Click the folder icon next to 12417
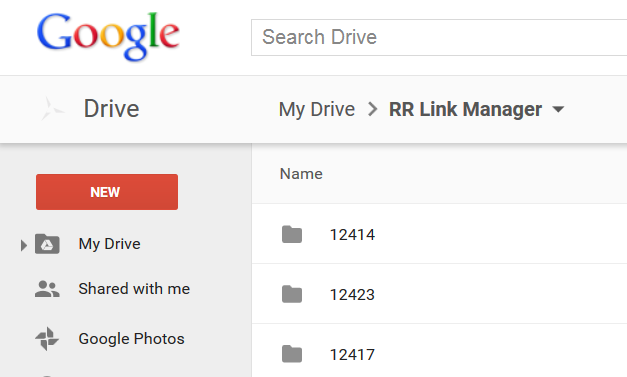Screen dimensions: 627x377 pyautogui.click(x=292, y=354)
